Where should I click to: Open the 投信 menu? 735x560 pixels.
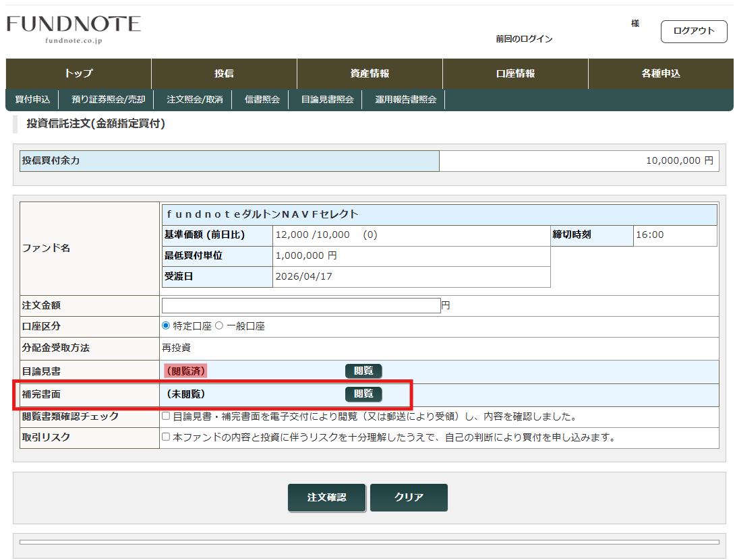pyautogui.click(x=224, y=73)
